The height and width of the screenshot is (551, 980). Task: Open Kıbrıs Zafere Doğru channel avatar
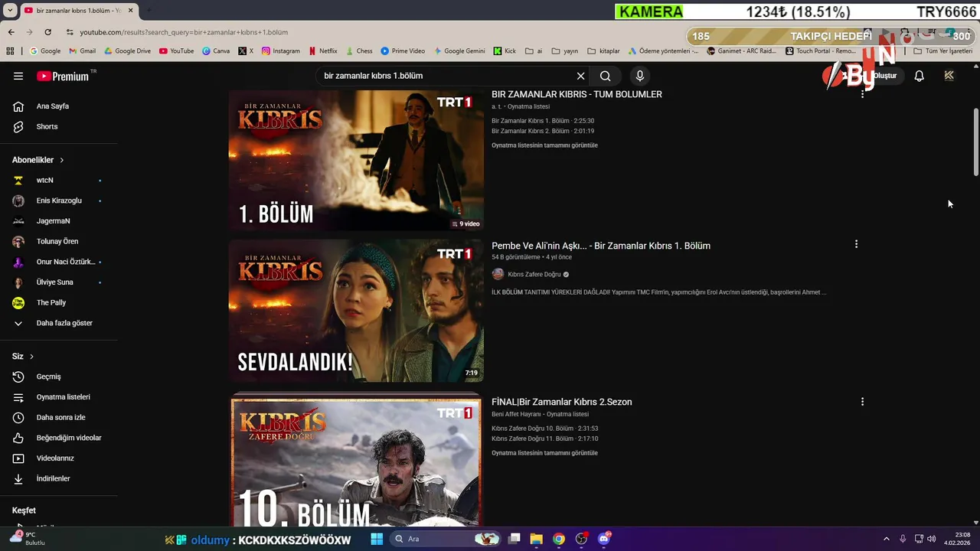[498, 274]
